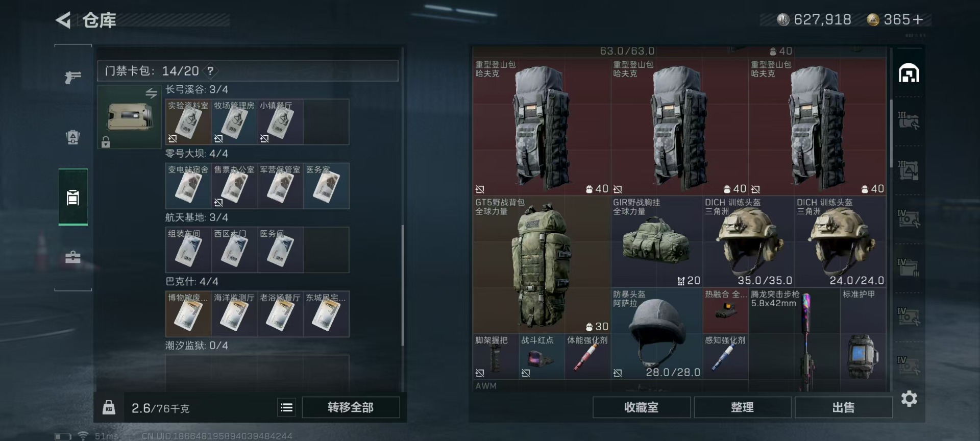Open the 收藏室 collection room
This screenshot has width=980, height=441.
[641, 407]
